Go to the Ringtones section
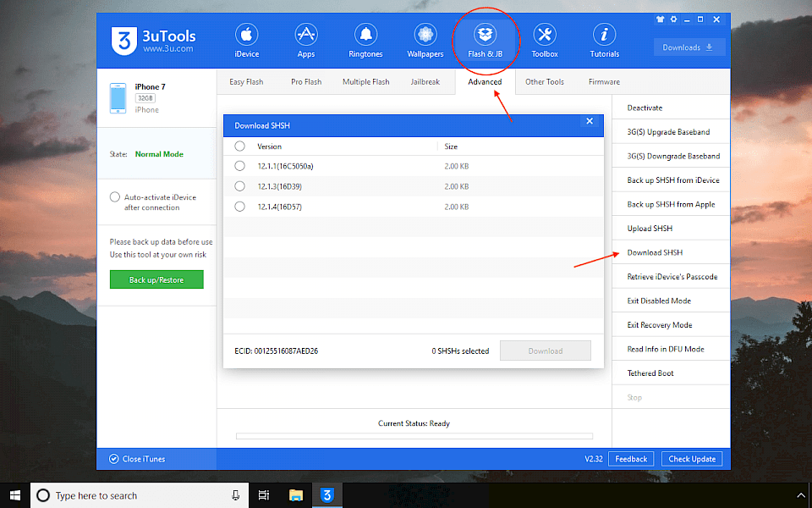 [x=365, y=41]
